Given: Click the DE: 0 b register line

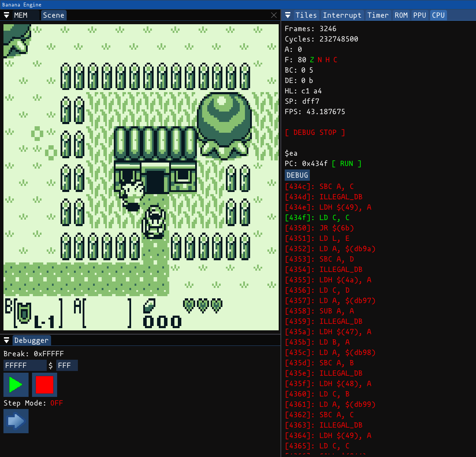Looking at the screenshot, I should point(299,80).
